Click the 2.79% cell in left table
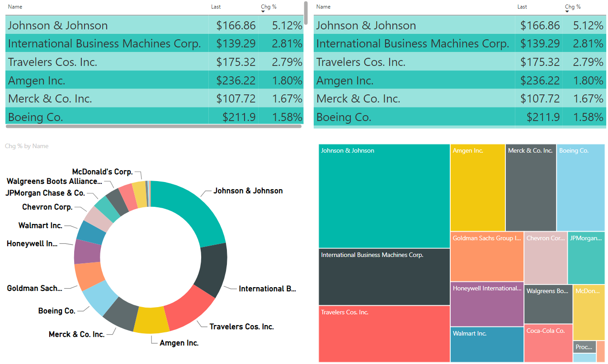The height and width of the screenshot is (364, 608). pos(287,62)
